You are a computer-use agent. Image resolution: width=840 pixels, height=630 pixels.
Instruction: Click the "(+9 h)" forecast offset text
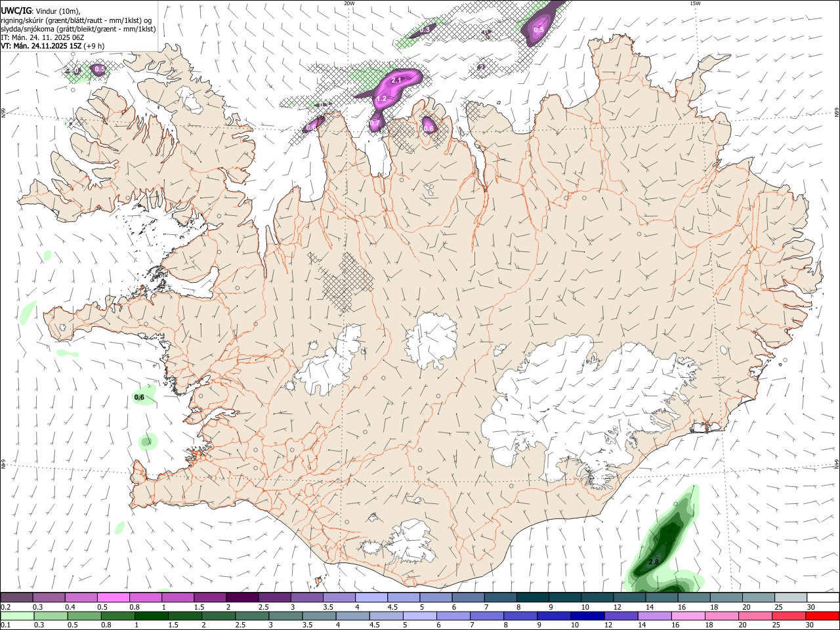(x=94, y=46)
